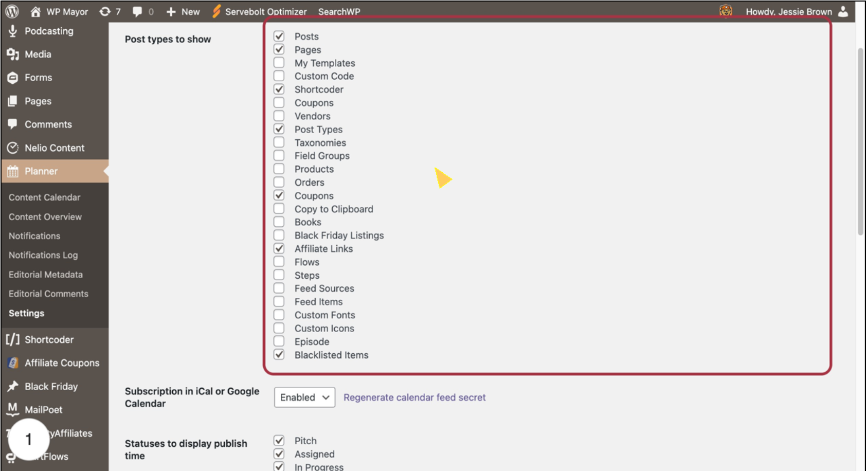Toggle the Copy to Clipboard checkbox
The image size is (868, 471).
[x=279, y=209]
